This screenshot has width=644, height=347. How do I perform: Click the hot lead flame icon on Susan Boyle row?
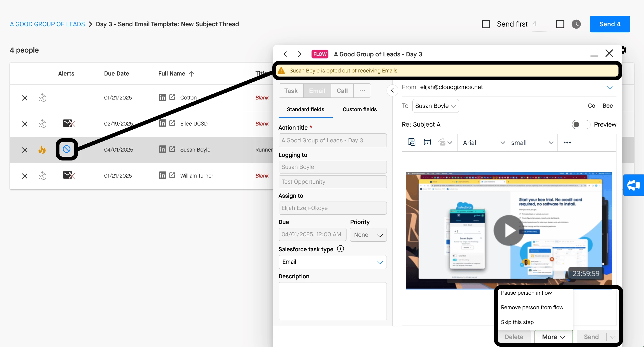pos(42,150)
